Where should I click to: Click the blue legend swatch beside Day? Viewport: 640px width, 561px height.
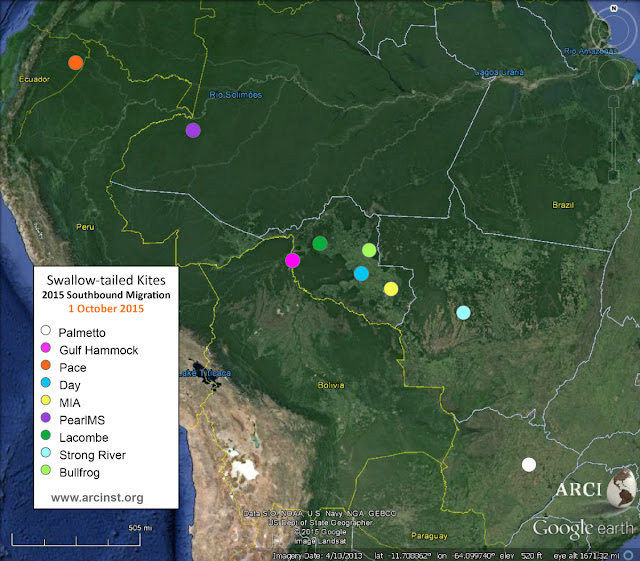pos(46,382)
